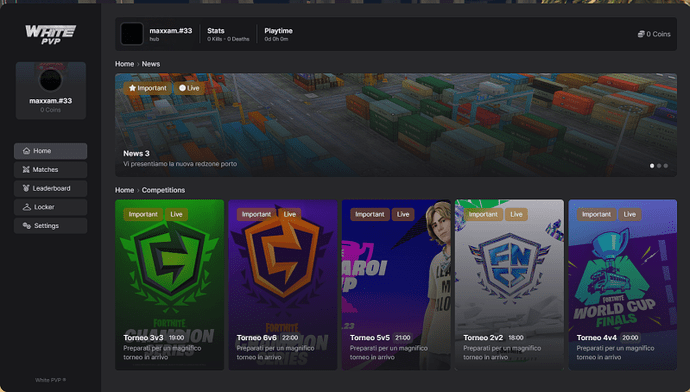
Task: Click Home breadcrumb above News
Action: click(125, 64)
